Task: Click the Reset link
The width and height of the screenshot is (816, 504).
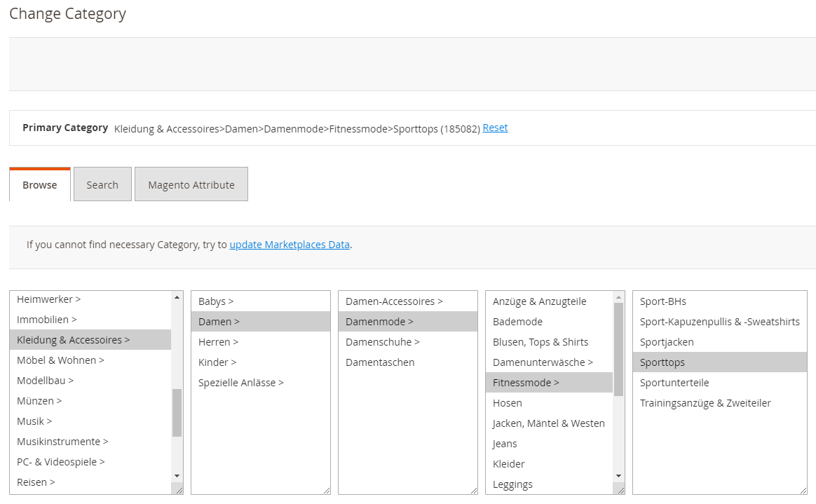Action: pos(495,128)
